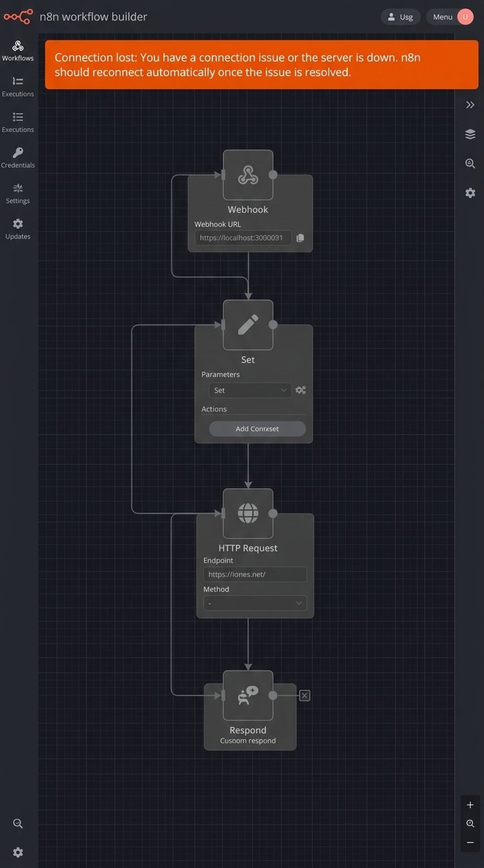Select the HTTP Request globe icon
The image size is (484, 868).
[x=248, y=513]
